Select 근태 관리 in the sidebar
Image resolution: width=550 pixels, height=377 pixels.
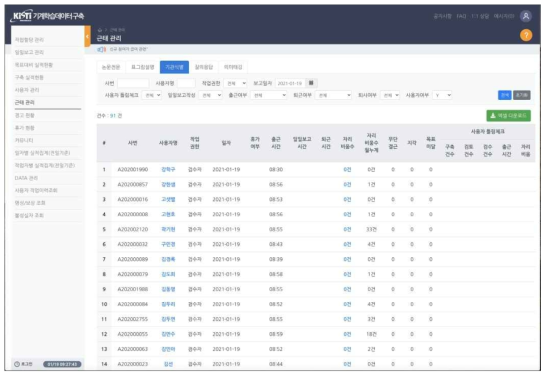[25, 102]
